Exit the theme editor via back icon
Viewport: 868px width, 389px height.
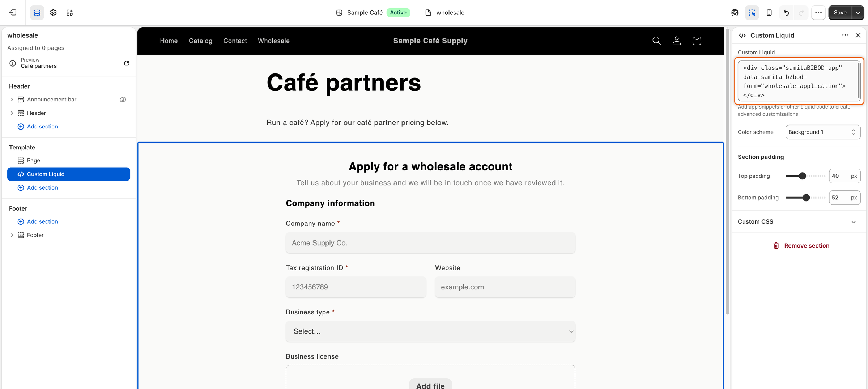pyautogui.click(x=13, y=13)
